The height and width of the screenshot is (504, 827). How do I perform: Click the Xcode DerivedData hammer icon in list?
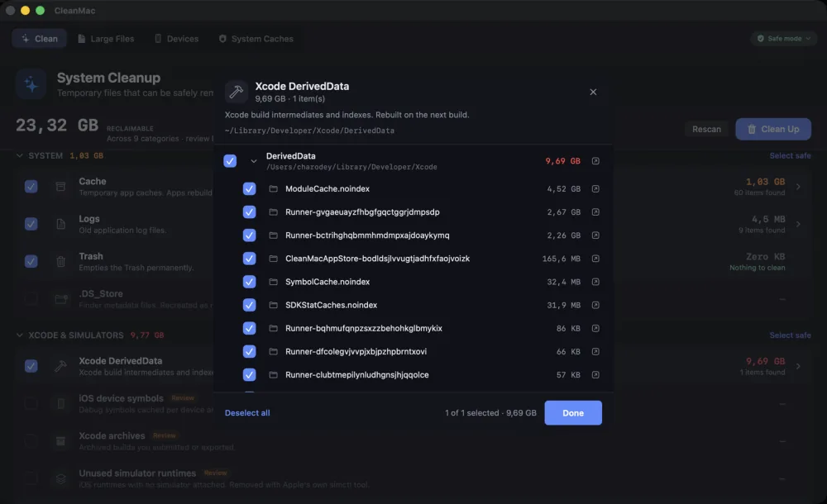tap(60, 366)
